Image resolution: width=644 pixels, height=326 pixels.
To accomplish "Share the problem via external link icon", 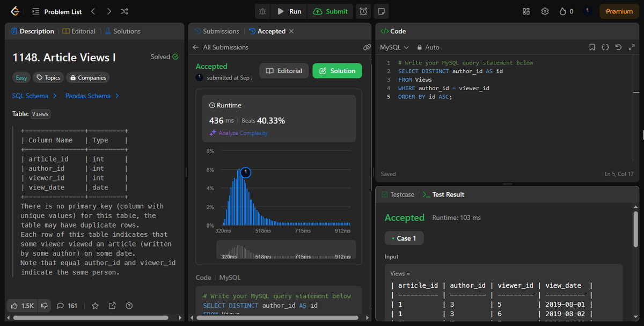I will point(112,306).
